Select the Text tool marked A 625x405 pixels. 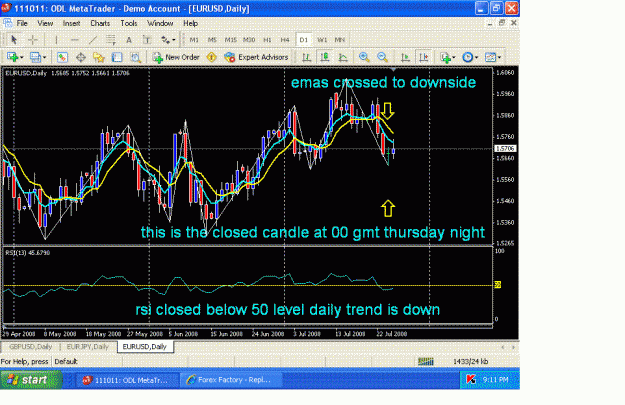tap(129, 39)
